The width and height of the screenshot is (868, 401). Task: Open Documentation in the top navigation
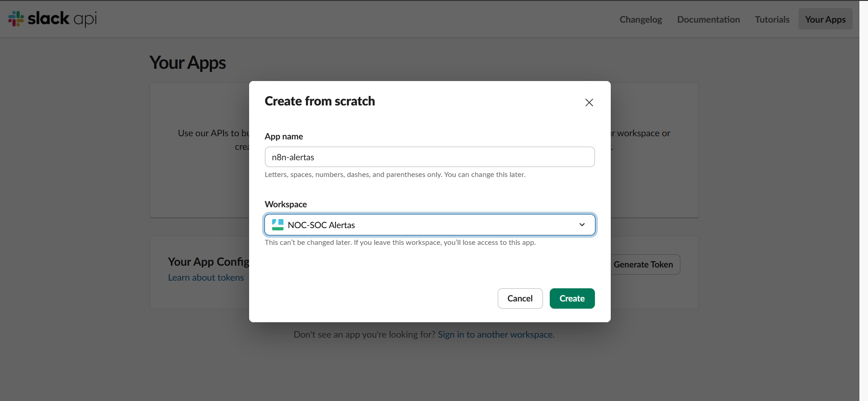(708, 19)
